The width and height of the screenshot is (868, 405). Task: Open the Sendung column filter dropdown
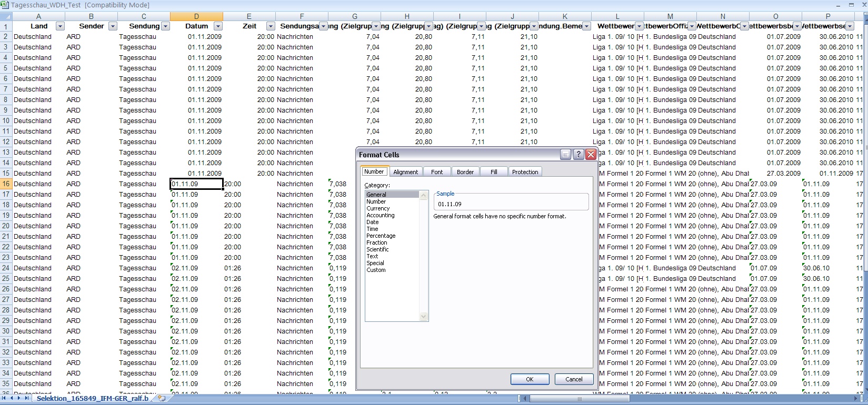(x=165, y=26)
